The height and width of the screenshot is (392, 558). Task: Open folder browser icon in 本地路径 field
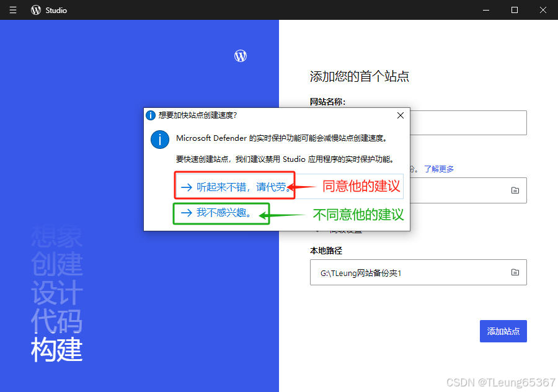pos(515,272)
